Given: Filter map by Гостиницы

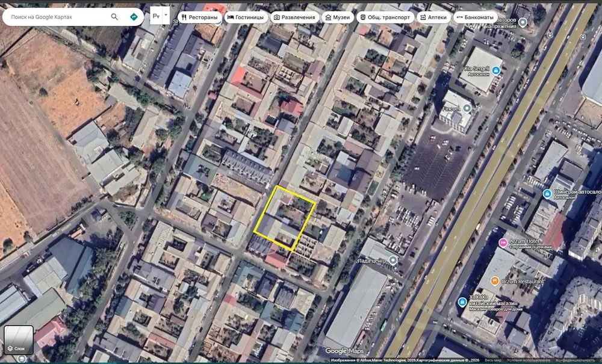Looking at the screenshot, I should 246,17.
